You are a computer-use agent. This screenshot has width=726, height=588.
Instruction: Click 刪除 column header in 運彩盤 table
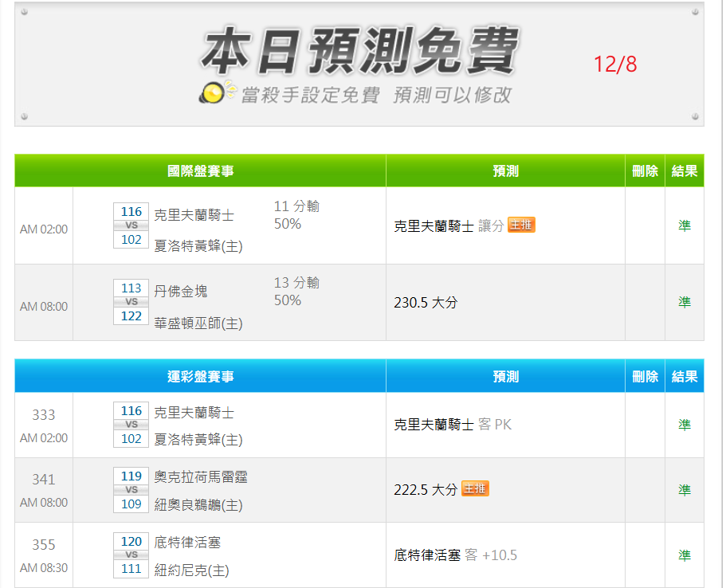(645, 376)
